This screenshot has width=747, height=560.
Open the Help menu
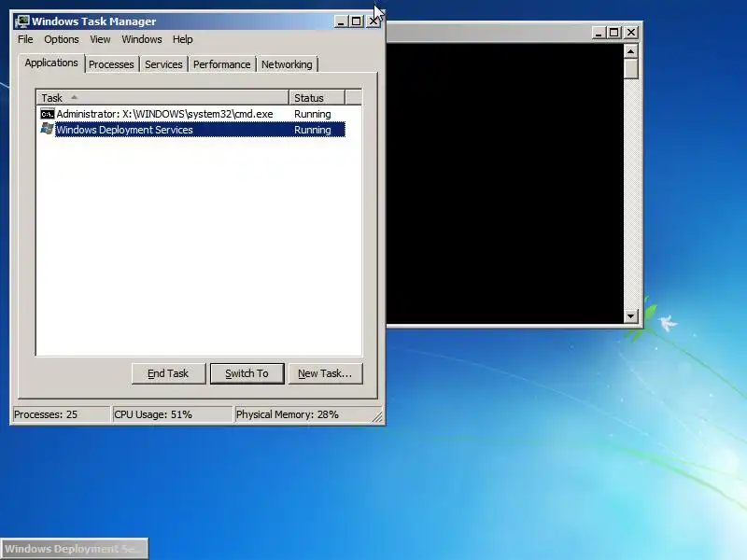click(182, 39)
